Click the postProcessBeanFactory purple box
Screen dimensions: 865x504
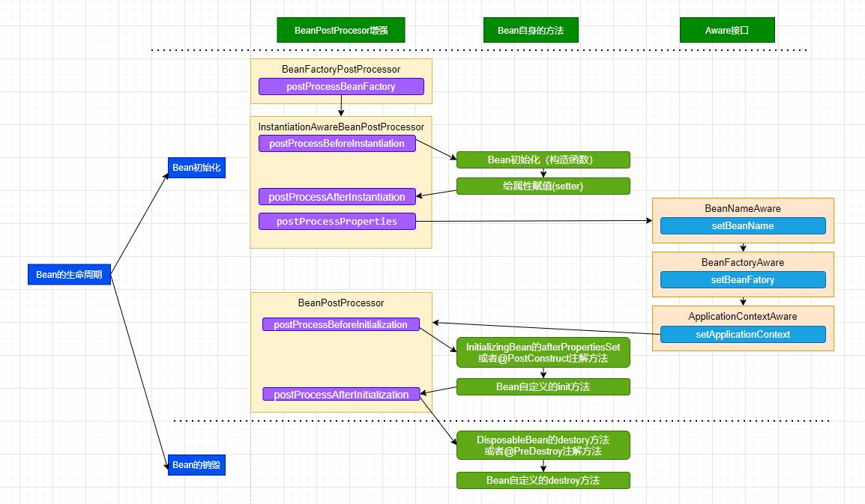click(x=341, y=87)
